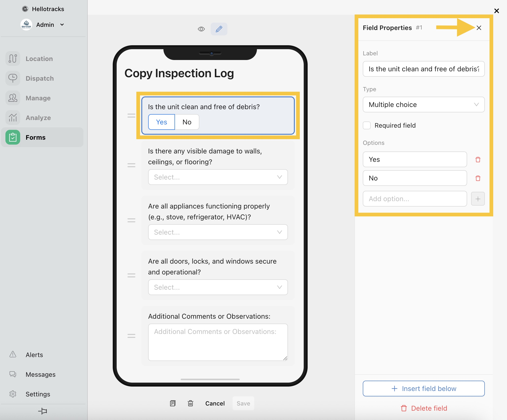Click the pin sidebar icon at bottom
The image size is (507, 420).
pos(43,411)
